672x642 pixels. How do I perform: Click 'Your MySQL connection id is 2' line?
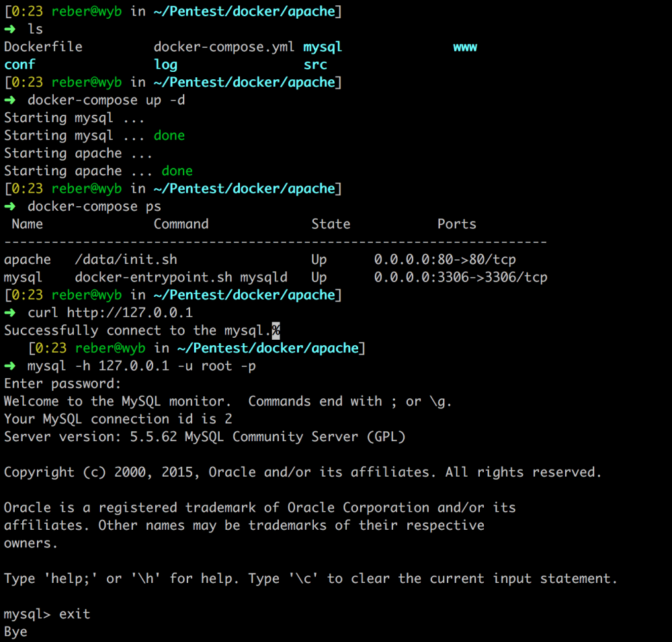click(118, 419)
